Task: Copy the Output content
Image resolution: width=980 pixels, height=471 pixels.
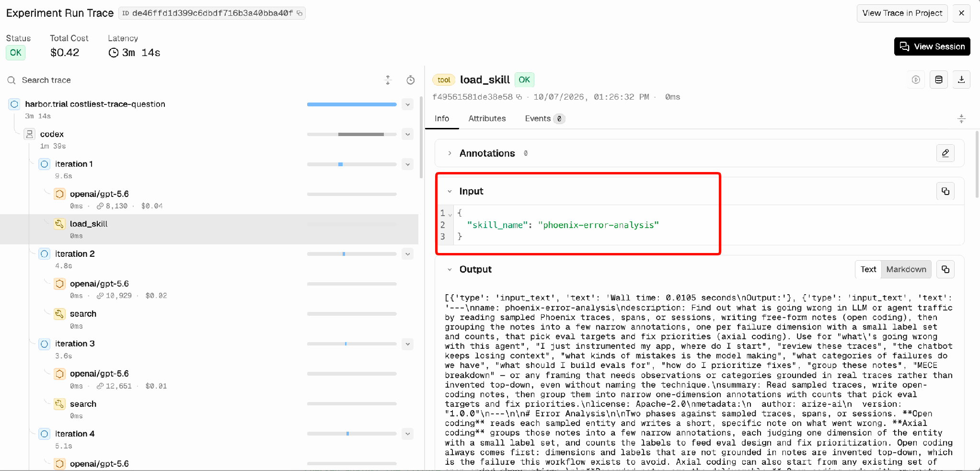Action: [x=945, y=269]
